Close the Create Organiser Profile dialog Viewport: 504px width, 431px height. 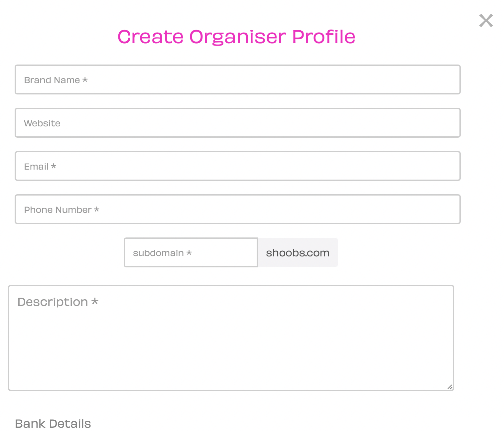[x=486, y=21]
